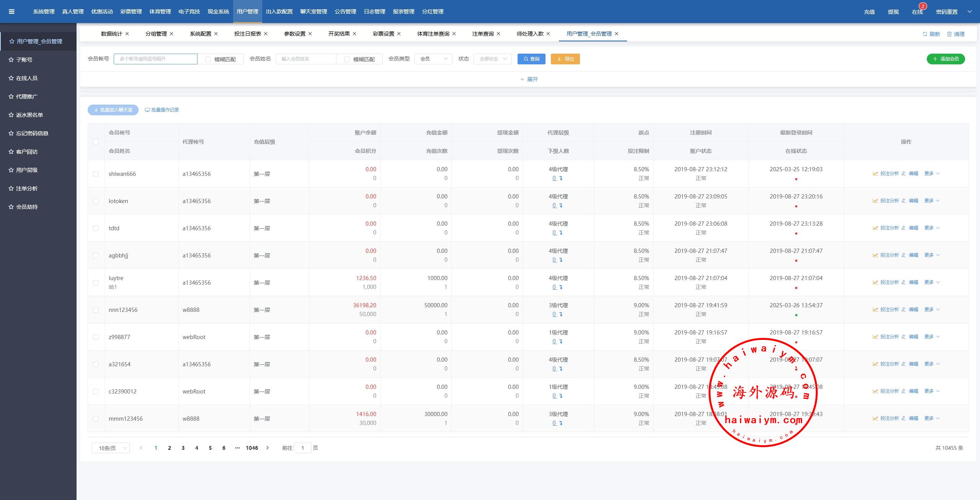Screen dimensions: 980x500
Task: Click the 刷新 refresh icon
Action: (x=925, y=34)
